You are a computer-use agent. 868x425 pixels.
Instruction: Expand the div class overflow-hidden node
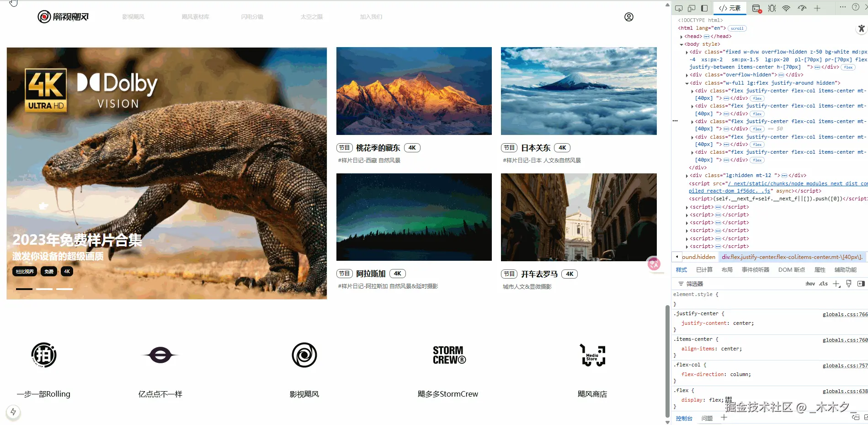pyautogui.click(x=687, y=75)
